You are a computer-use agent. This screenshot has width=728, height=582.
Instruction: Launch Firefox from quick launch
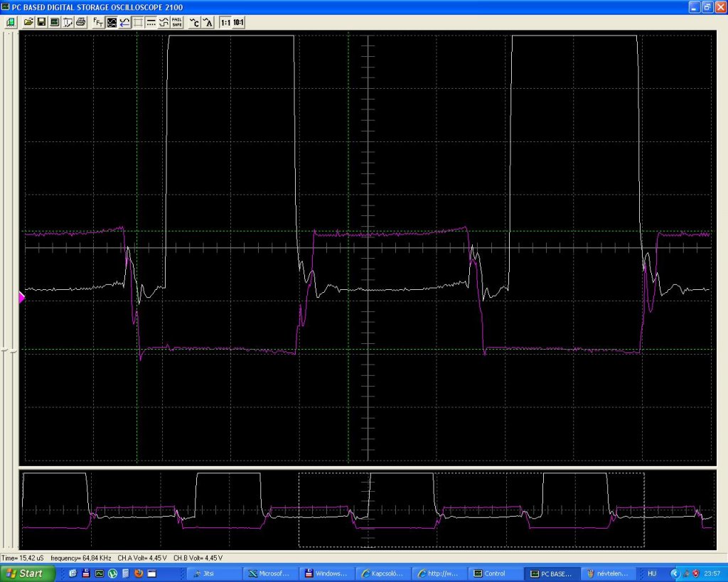point(139,573)
